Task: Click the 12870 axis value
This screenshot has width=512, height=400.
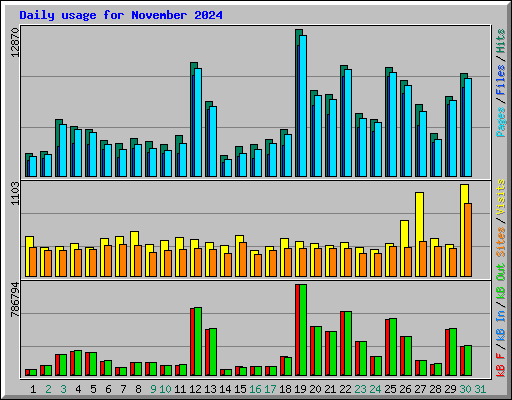Action: coord(15,43)
